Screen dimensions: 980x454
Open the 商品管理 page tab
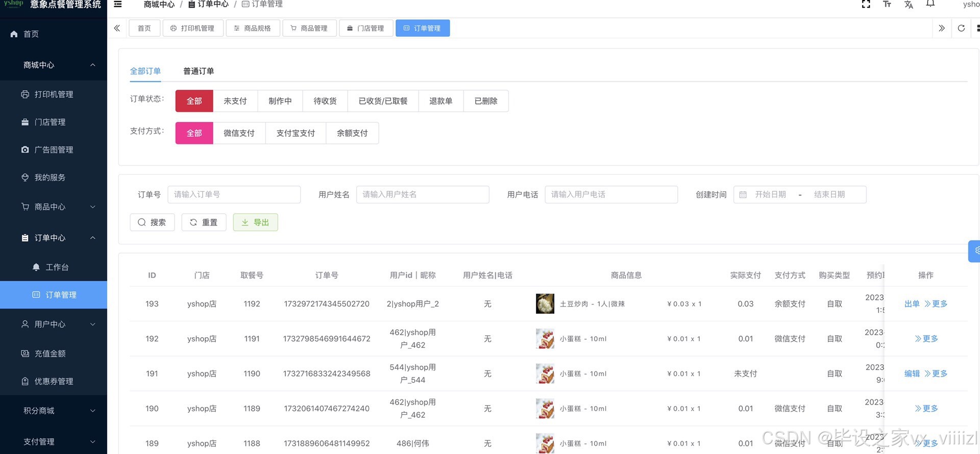(x=309, y=28)
